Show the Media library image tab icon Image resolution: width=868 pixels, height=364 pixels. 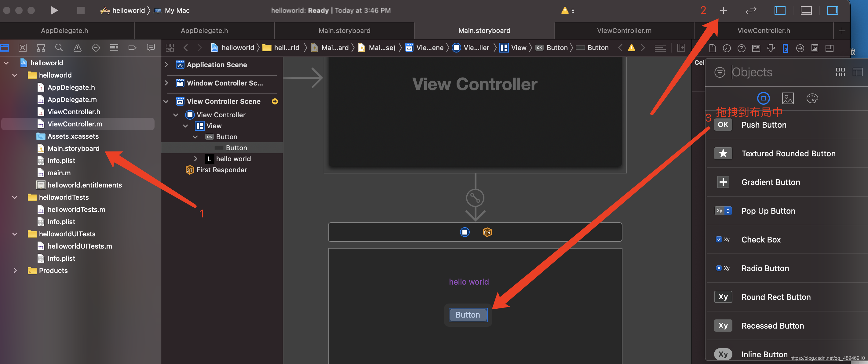click(x=788, y=98)
